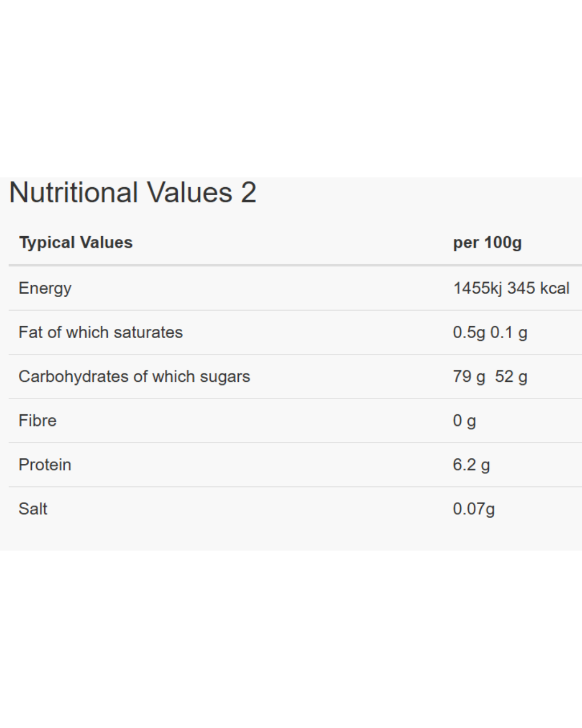Click the Energy row label
The height and width of the screenshot is (728, 582).
click(45, 289)
